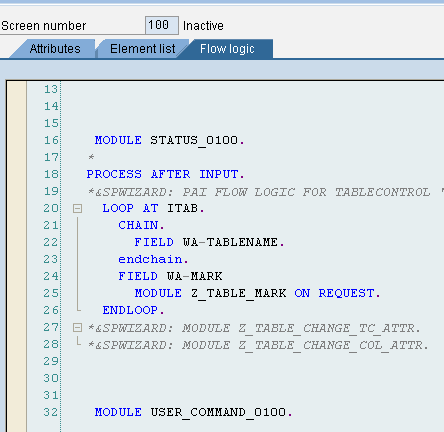This screenshot has width=444, height=432.
Task: Click the 'endchain.' keyword
Action: [153, 259]
